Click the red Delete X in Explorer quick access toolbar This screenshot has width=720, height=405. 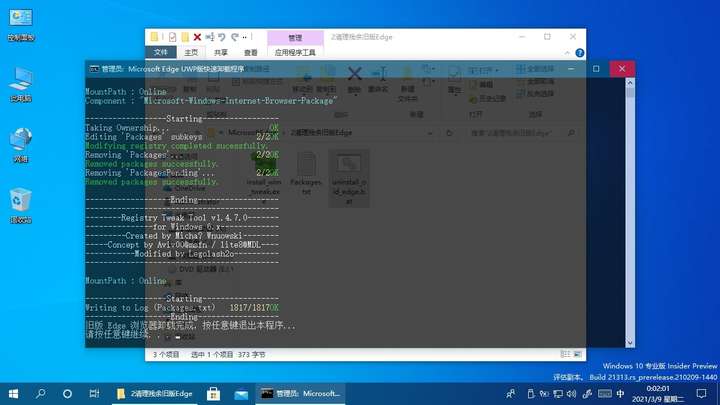(197, 37)
